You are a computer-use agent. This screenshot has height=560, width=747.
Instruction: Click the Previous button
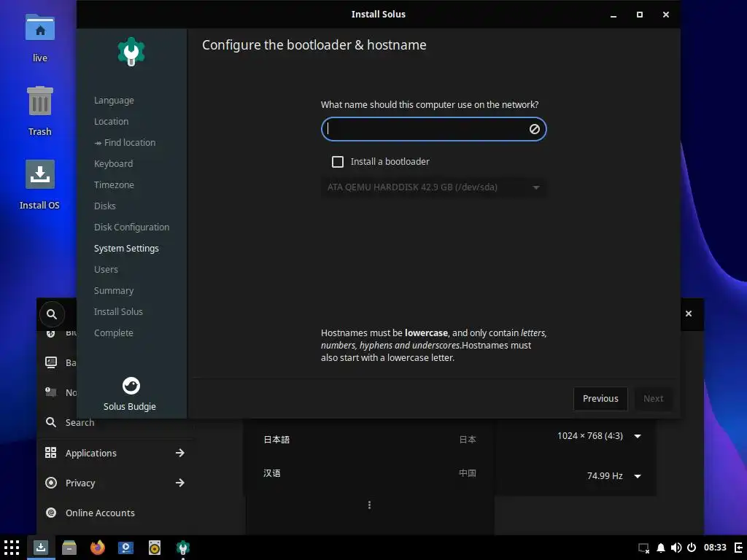pos(600,399)
